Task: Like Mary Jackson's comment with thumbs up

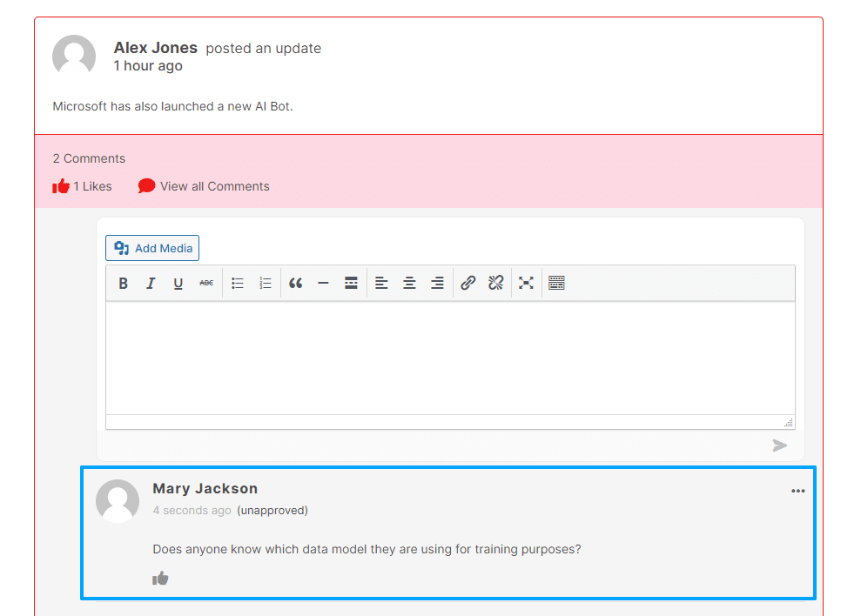Action: [160, 578]
